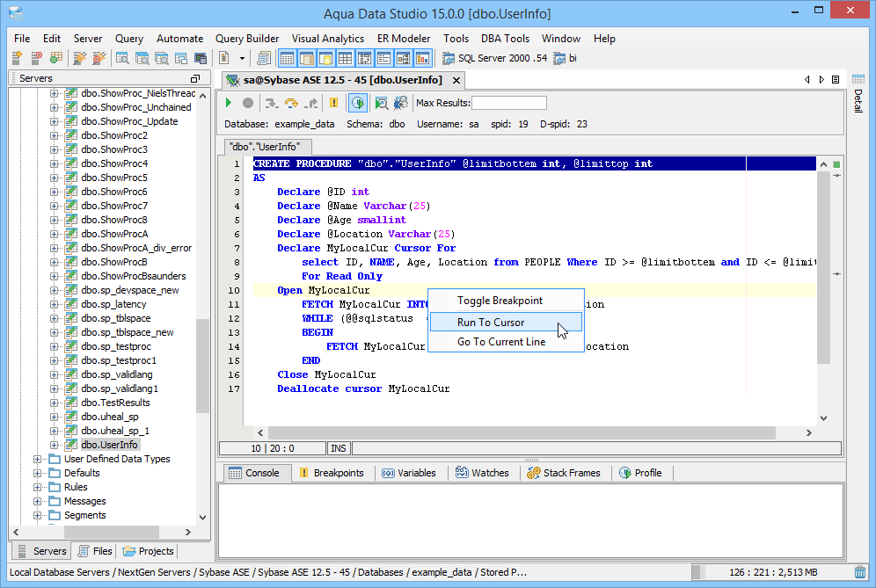
Task: Toggle the hierarchy diagram view button in toolbar
Action: (404, 58)
